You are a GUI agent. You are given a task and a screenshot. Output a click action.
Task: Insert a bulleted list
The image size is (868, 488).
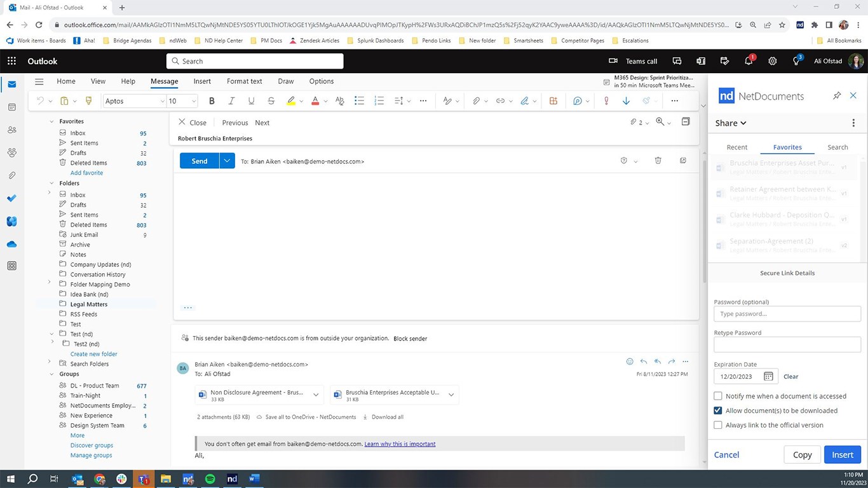tap(359, 101)
